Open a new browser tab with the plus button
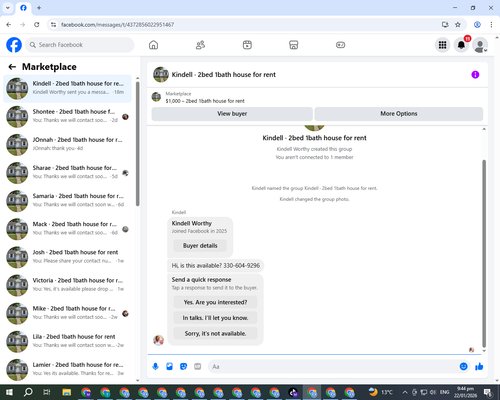This screenshot has width=500, height=400. [39, 8]
